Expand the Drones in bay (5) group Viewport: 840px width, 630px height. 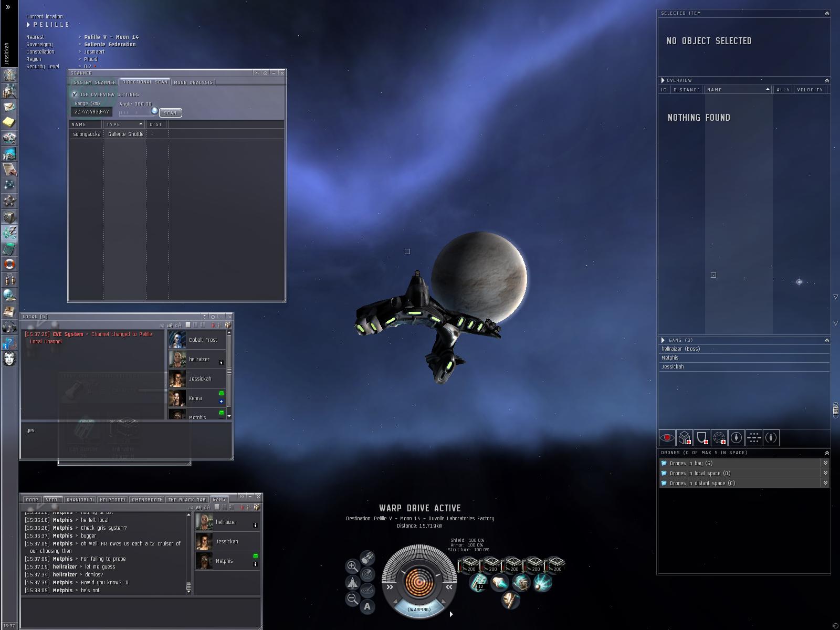(825, 463)
